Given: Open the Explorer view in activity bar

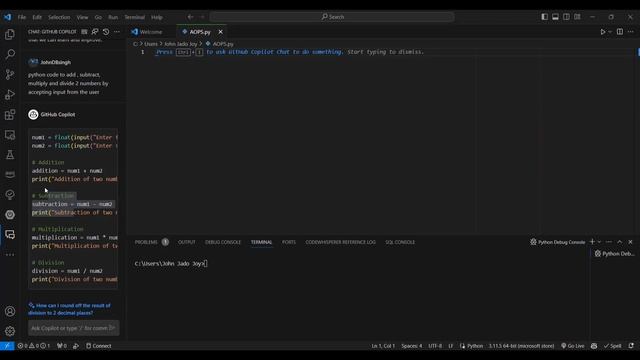Looking at the screenshot, I should pyautogui.click(x=10, y=34).
